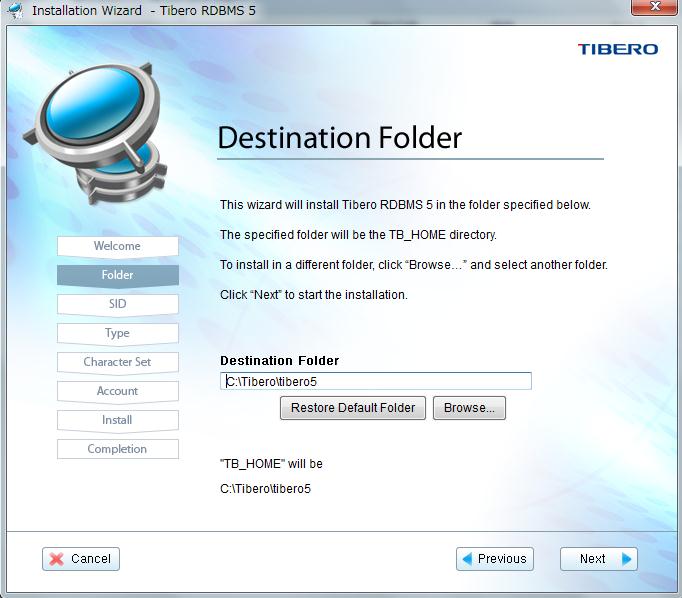The width and height of the screenshot is (682, 598).
Task: Click the 'Destination Folder' heading
Action: (x=340, y=138)
